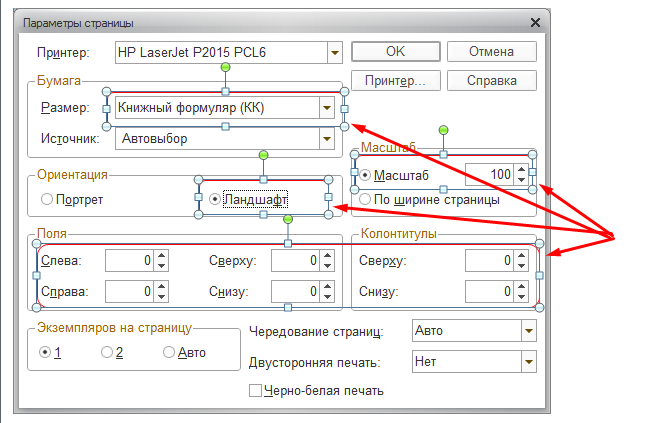Viewport: 666px width, 423px height.
Task: Click the Автовыбор source value
Action: click(x=155, y=139)
